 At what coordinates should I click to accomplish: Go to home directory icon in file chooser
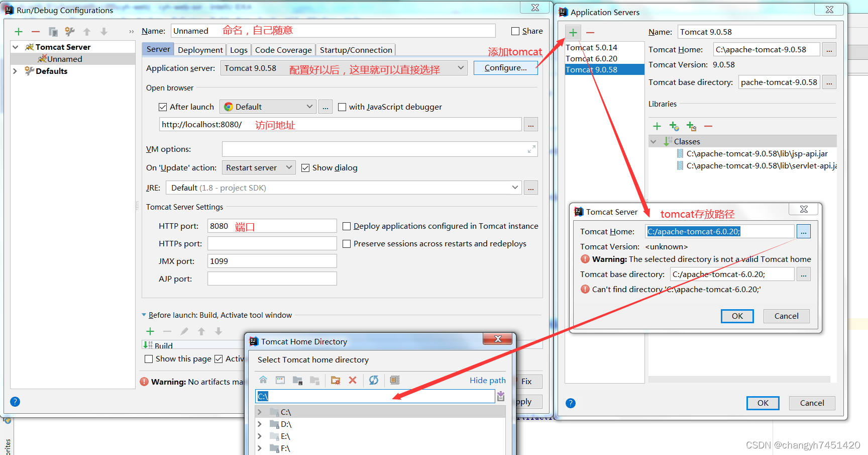coord(263,380)
